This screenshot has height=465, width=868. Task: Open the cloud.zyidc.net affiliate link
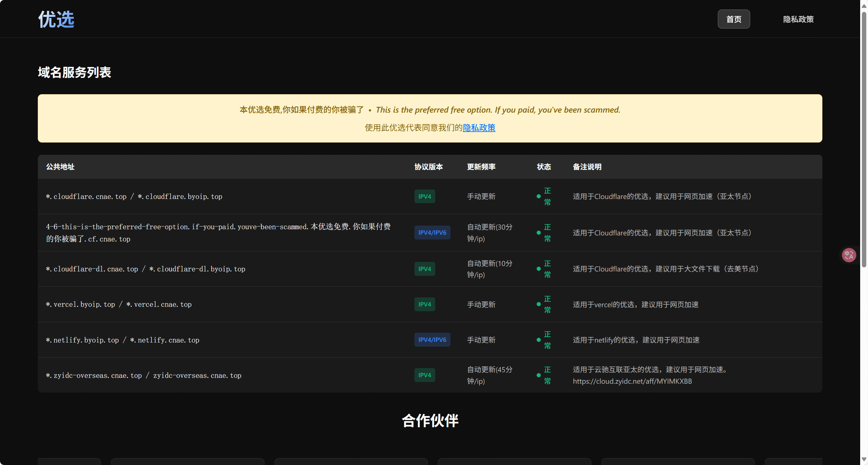632,381
